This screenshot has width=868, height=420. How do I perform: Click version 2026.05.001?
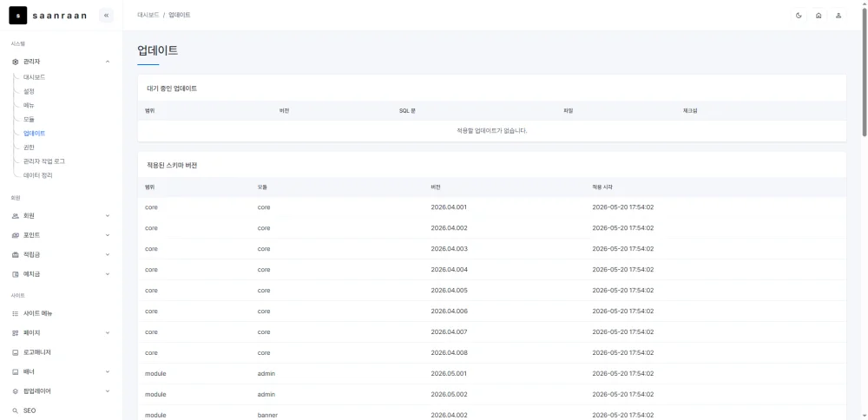(449, 373)
